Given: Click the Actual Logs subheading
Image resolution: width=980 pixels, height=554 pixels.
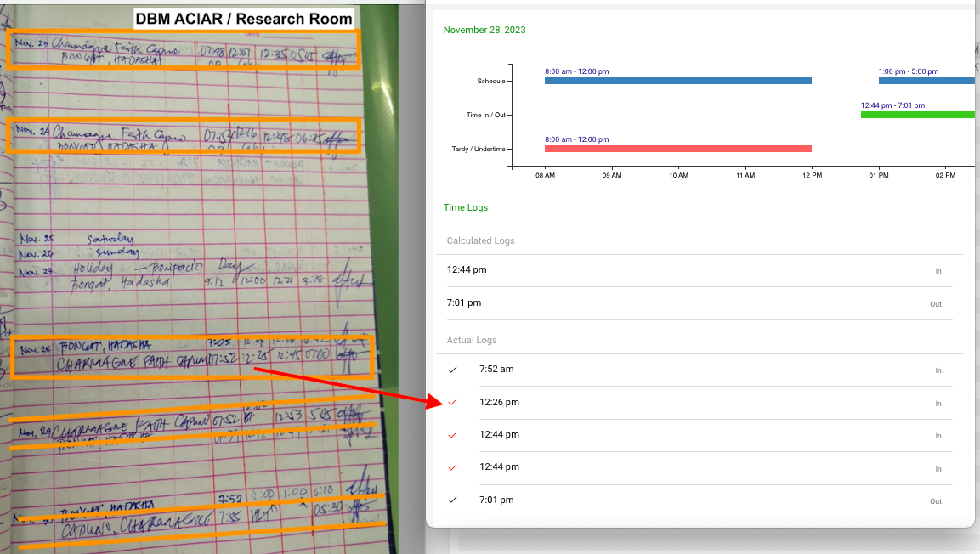Looking at the screenshot, I should pos(472,340).
